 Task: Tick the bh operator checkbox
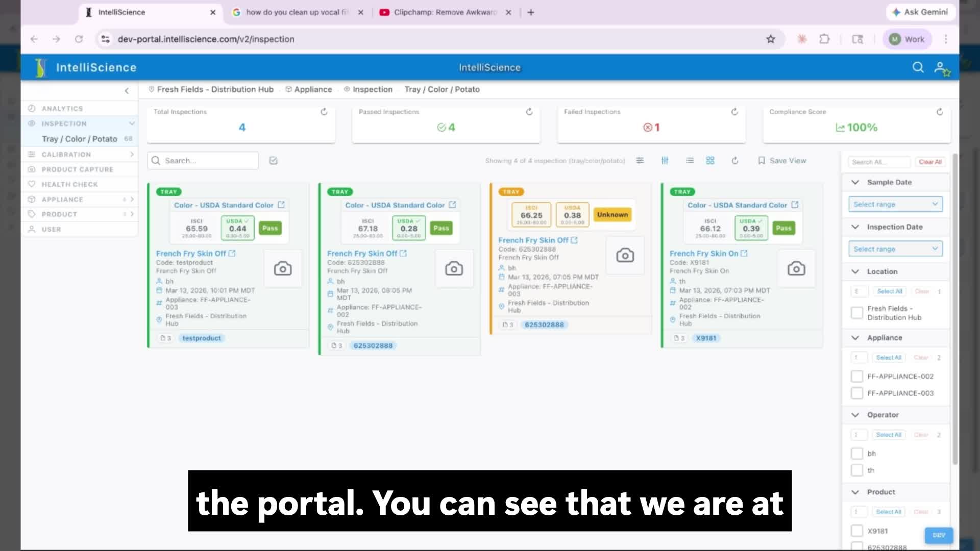856,454
